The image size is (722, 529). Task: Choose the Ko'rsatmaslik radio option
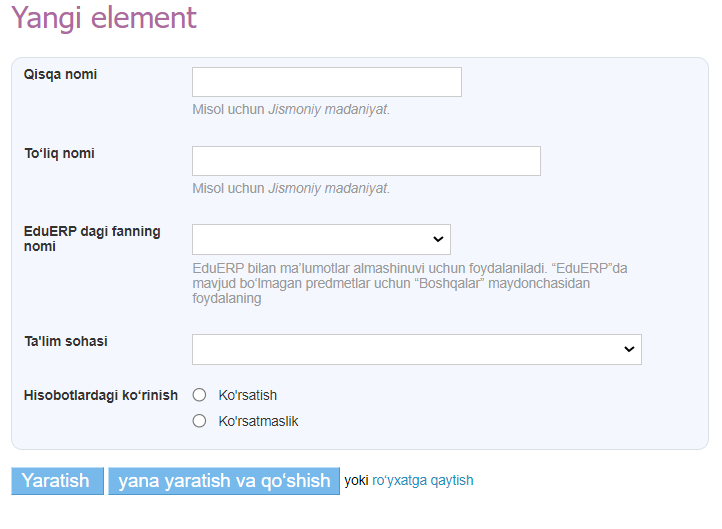pos(199,421)
